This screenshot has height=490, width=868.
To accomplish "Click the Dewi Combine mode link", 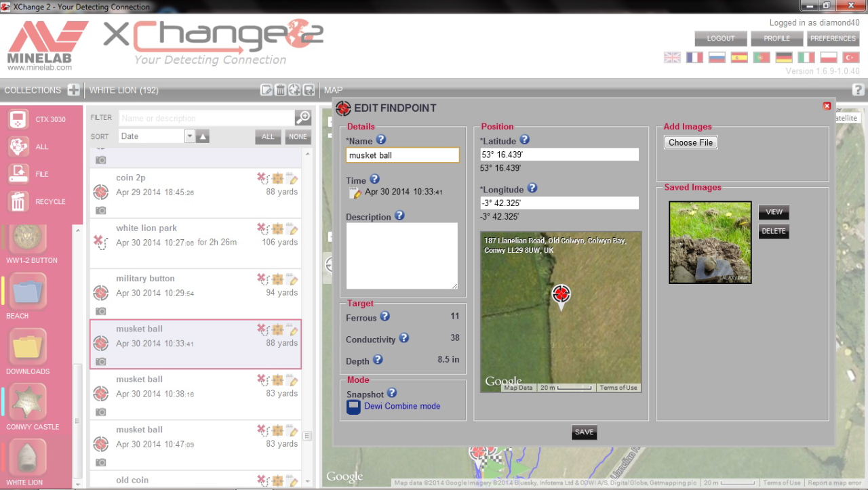I will (x=402, y=406).
